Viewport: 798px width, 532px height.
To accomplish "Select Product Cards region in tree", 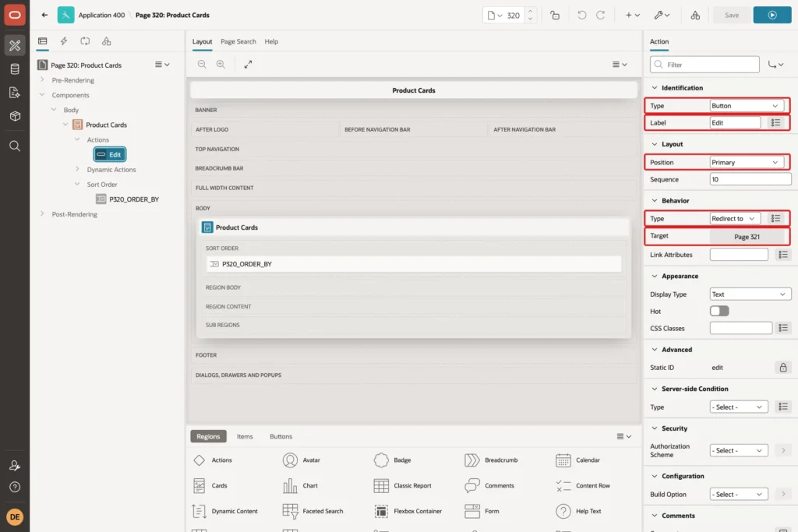I will pos(101,125).
